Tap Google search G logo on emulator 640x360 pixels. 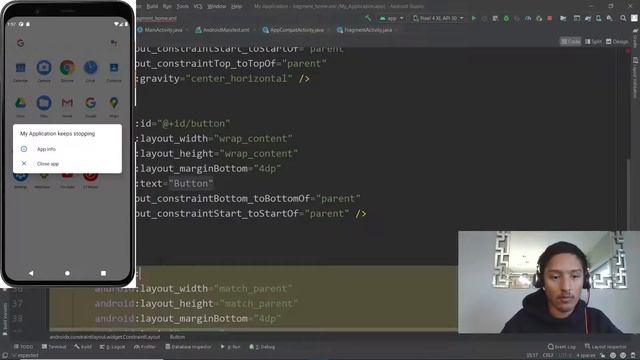[20, 43]
